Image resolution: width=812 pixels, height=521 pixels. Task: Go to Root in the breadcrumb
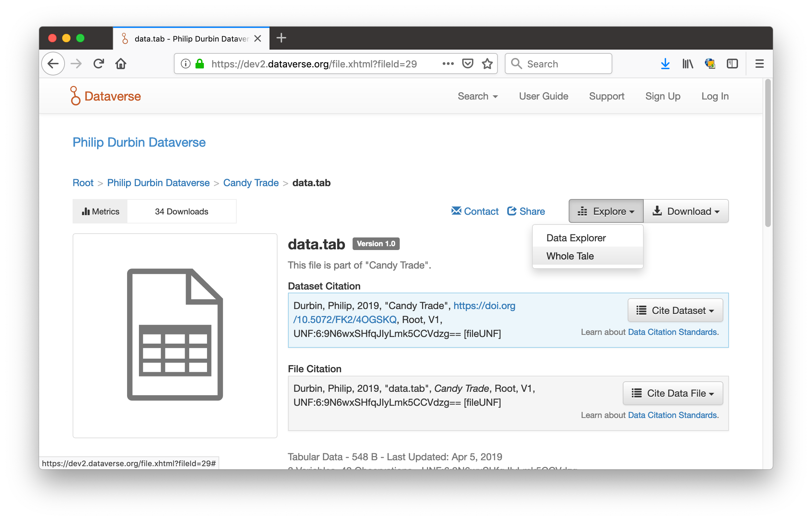click(x=83, y=183)
